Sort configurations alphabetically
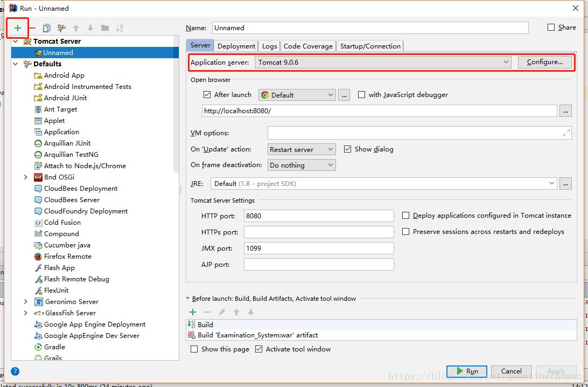The height and width of the screenshot is (387, 588). pyautogui.click(x=120, y=28)
